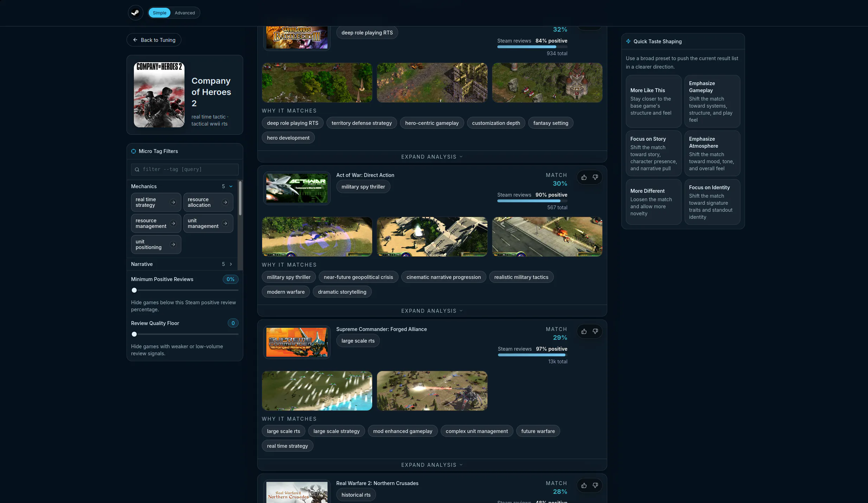The height and width of the screenshot is (503, 868).
Task: Thumbs down Real Warfare 2: Northern Crusades
Action: (x=595, y=485)
